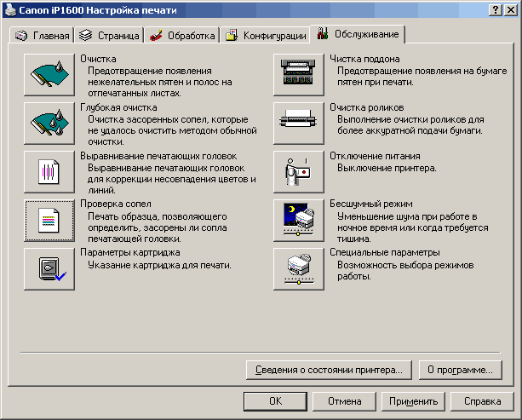Viewport: 522px width, 420px height.
Task: Start Чистка поддона bottom plate cleaning
Action: (x=299, y=75)
